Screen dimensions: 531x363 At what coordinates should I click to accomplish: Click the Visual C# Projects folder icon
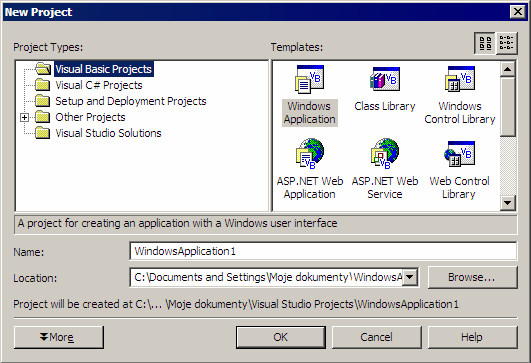[43, 85]
